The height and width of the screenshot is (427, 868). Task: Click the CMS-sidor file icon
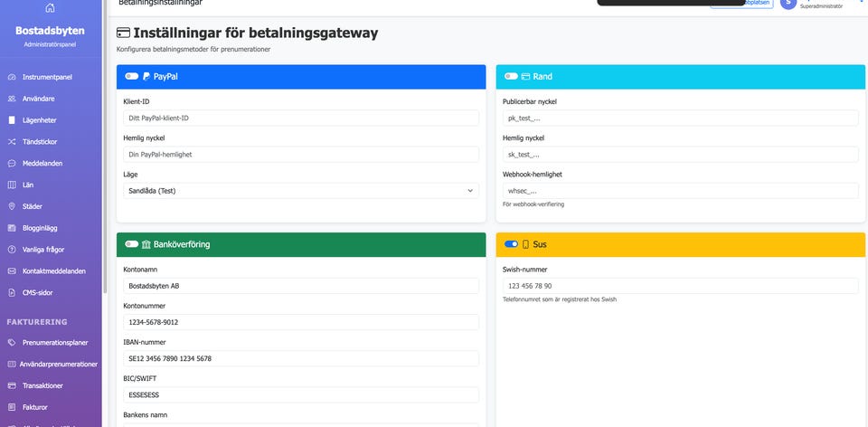[12, 293]
